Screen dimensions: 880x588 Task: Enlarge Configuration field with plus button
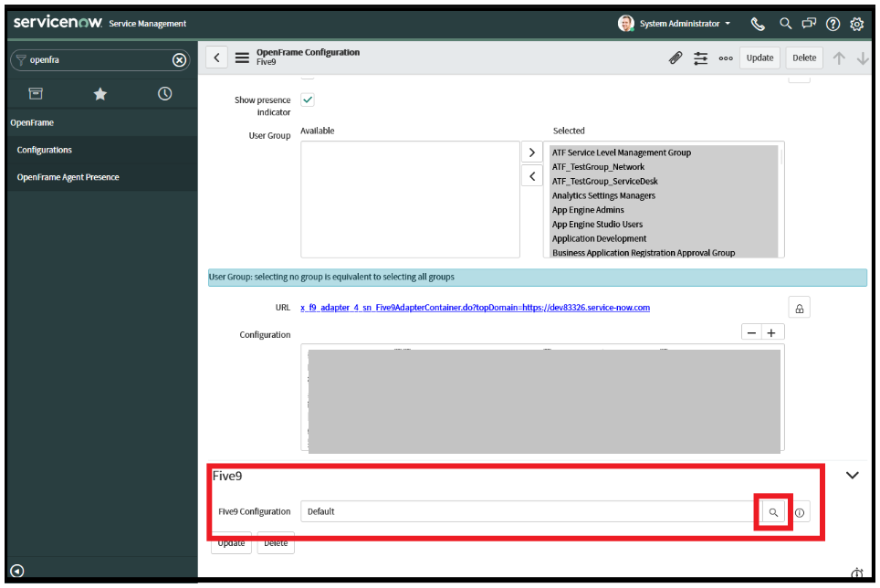[771, 332]
